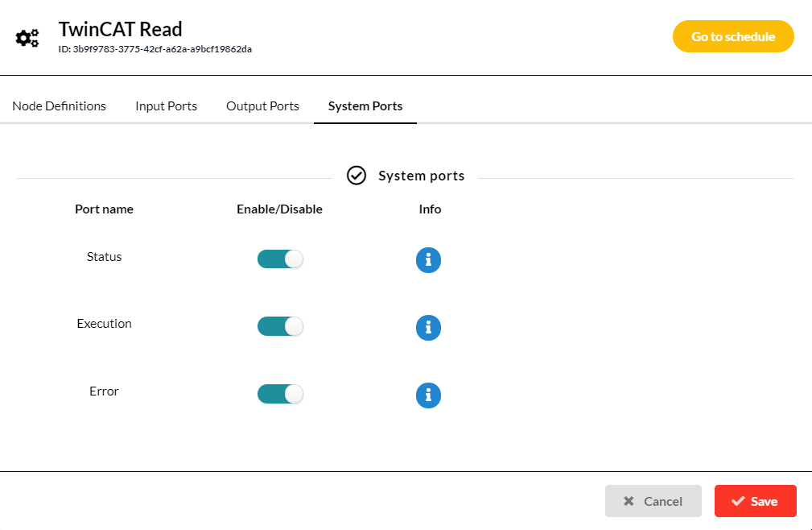Click the Info column header

click(430, 209)
